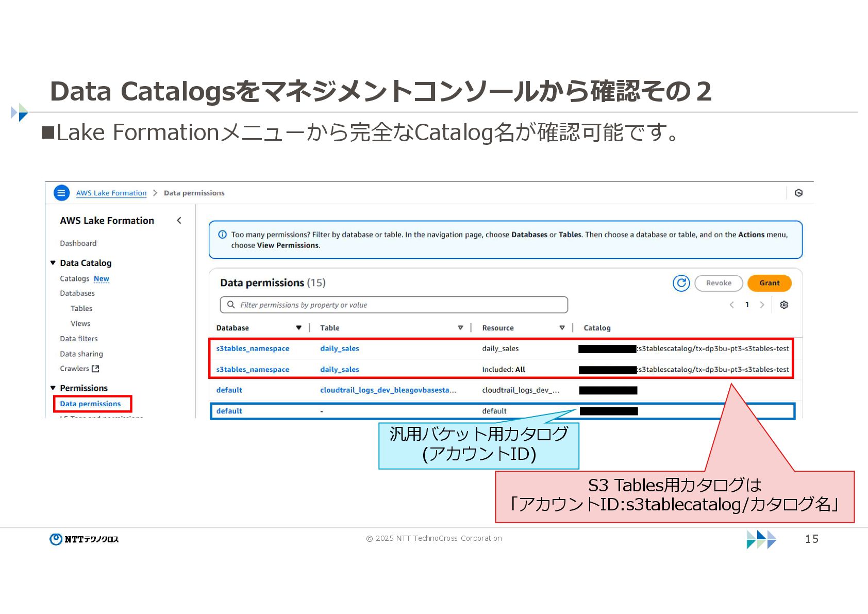This screenshot has width=868, height=614.
Task: Refresh the Data permissions list
Action: 681,283
